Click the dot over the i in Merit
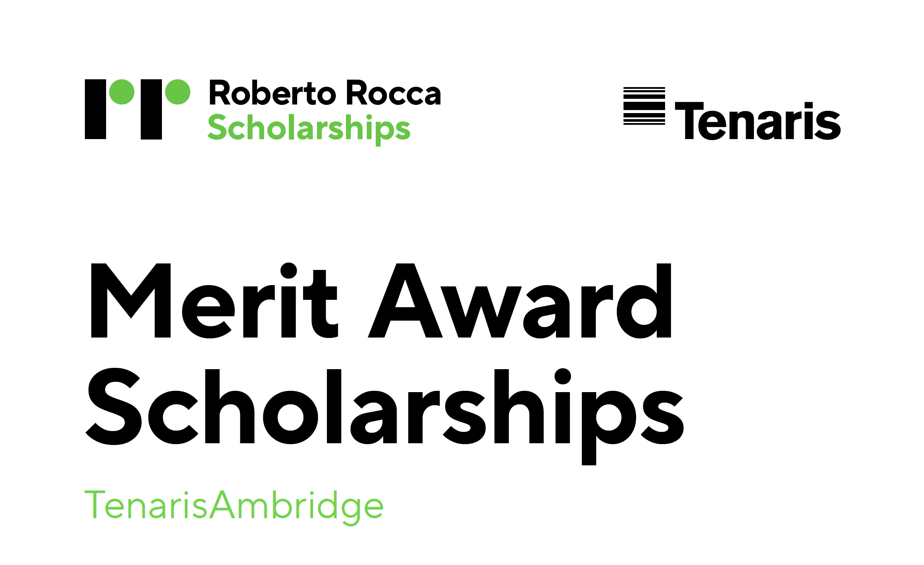Screen dimensions: 924x565 (288, 271)
